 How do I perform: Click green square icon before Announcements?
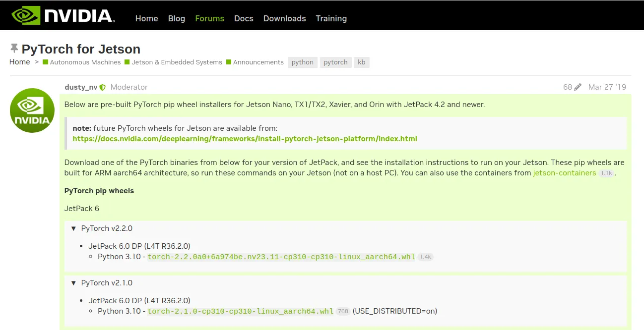229,62
